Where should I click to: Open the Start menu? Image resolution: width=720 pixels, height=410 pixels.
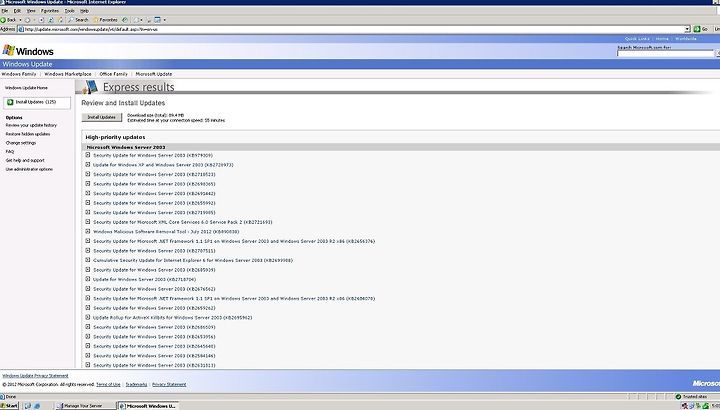tap(9, 406)
